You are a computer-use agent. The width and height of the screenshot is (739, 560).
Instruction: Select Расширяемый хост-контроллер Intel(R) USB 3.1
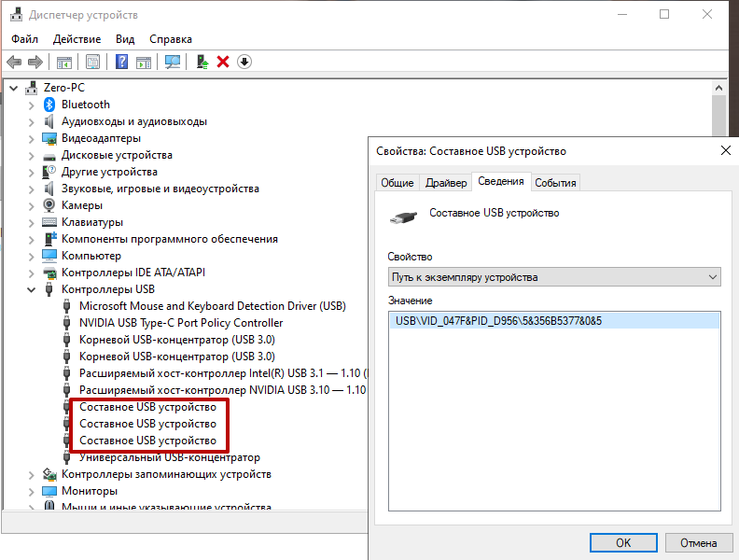pyautogui.click(x=223, y=373)
